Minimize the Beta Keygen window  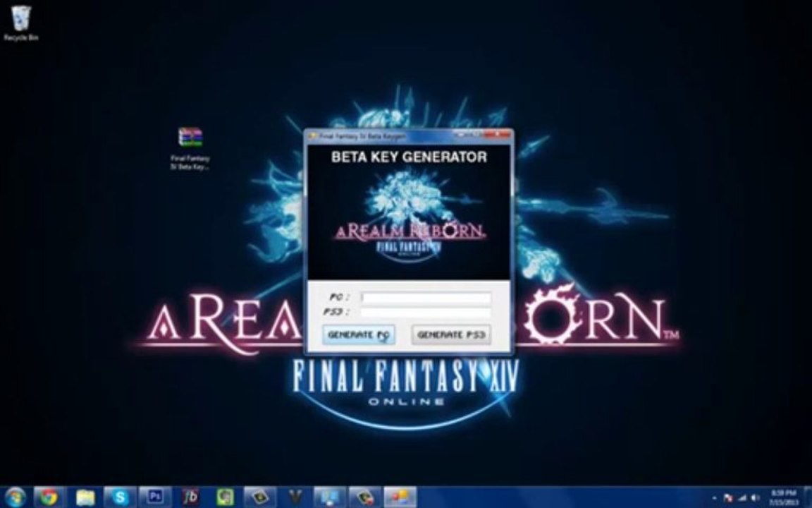[x=461, y=135]
